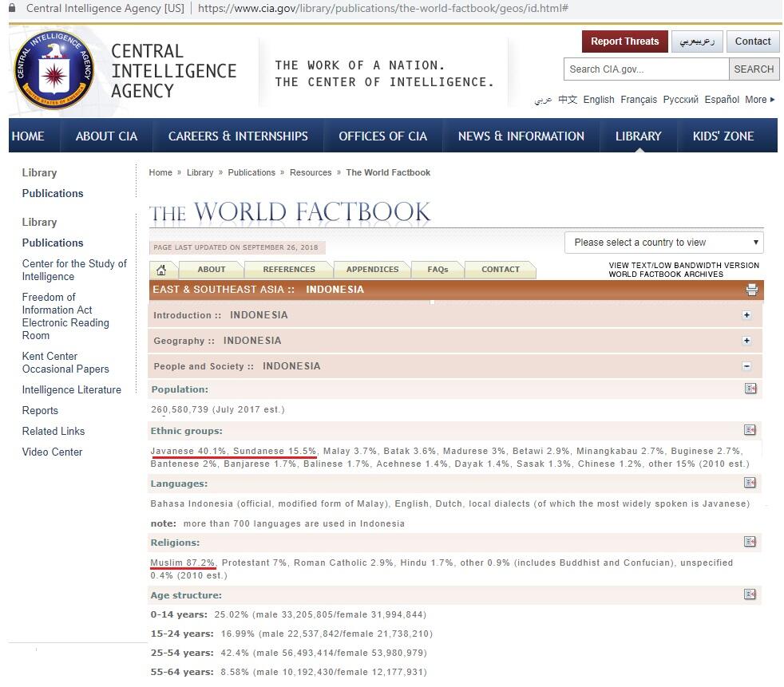Image resolution: width=784 pixels, height=687 pixels.
Task: Click the browser address bar URL
Action: pos(383,8)
